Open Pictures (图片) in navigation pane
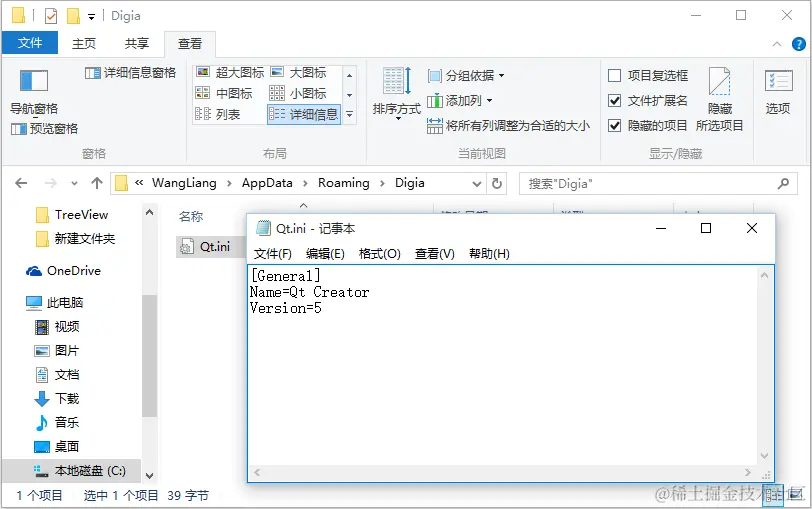812x509 pixels. (57, 351)
